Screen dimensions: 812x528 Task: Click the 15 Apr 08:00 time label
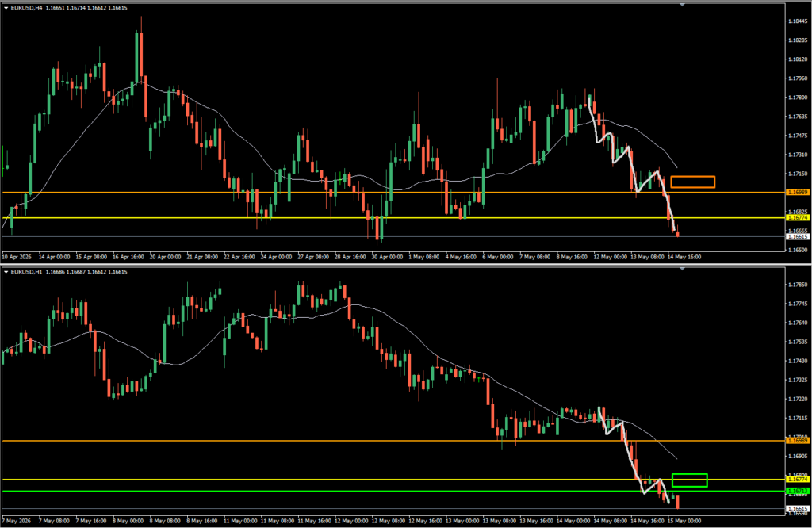(x=91, y=257)
